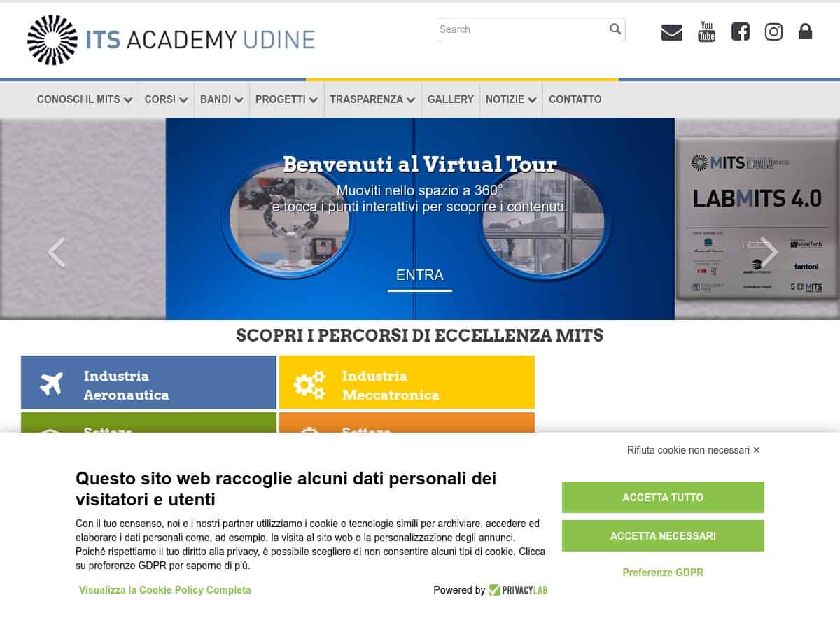
Task: Click ACCETTA NECESSARI cookie button
Action: pos(663,536)
